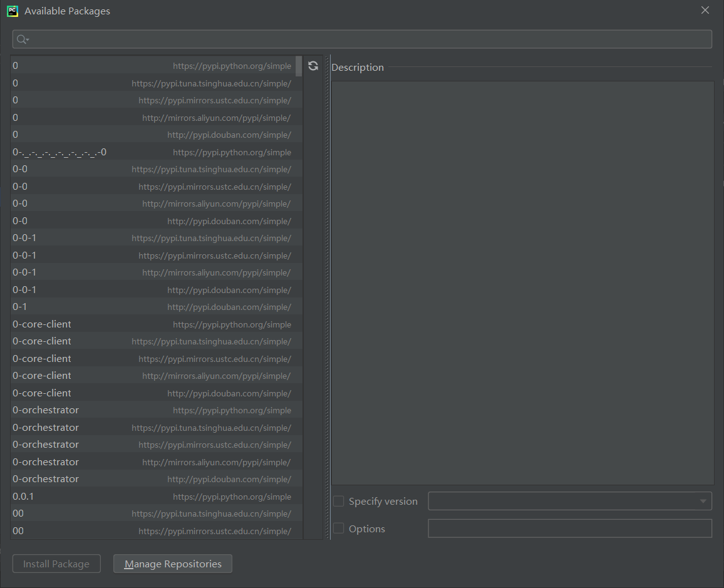The height and width of the screenshot is (588, 724).
Task: Select 0-orchestrator from aliyun mirror
Action: (x=157, y=462)
